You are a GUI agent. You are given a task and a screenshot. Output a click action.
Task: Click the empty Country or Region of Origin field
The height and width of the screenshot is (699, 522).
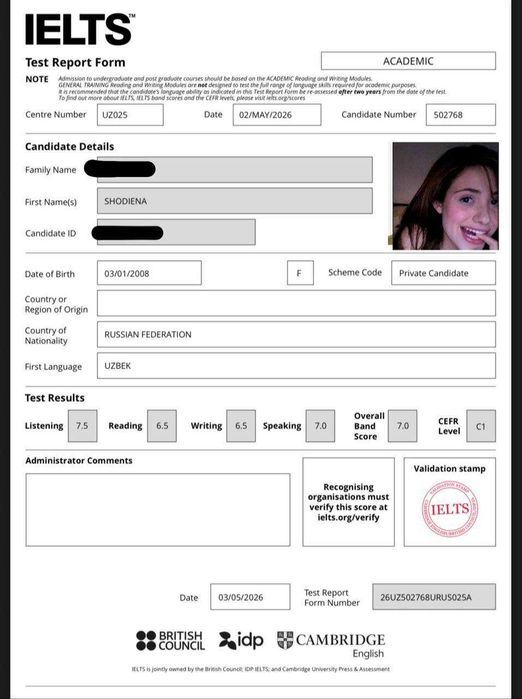click(296, 303)
